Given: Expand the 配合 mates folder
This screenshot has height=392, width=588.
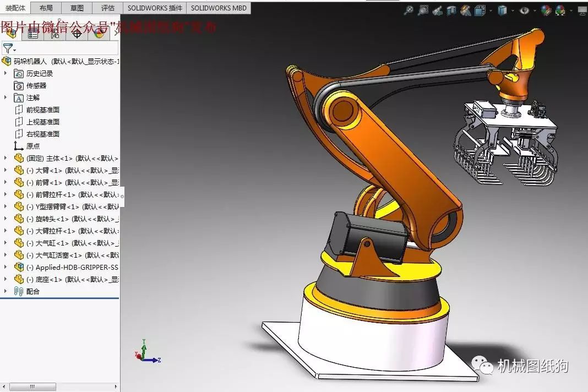Looking at the screenshot, I should (6, 291).
